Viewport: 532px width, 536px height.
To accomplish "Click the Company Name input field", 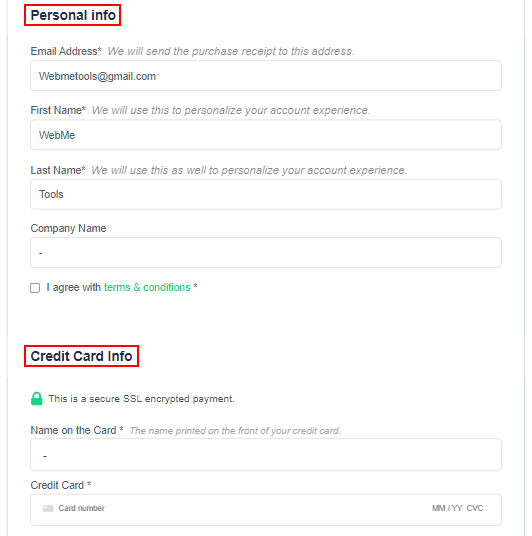I will tap(266, 253).
